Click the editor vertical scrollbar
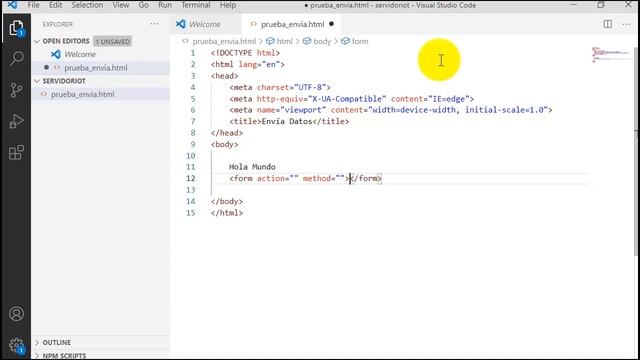 (x=636, y=151)
